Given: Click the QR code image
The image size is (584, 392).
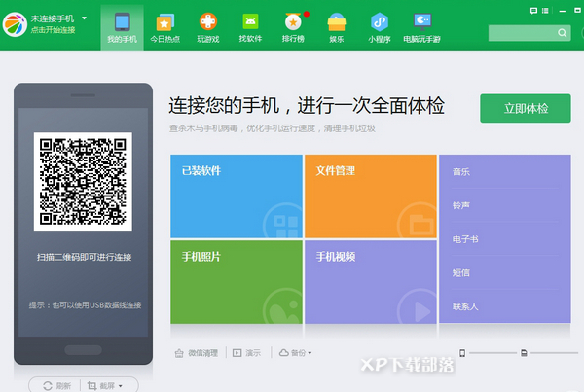Looking at the screenshot, I should 83,181.
